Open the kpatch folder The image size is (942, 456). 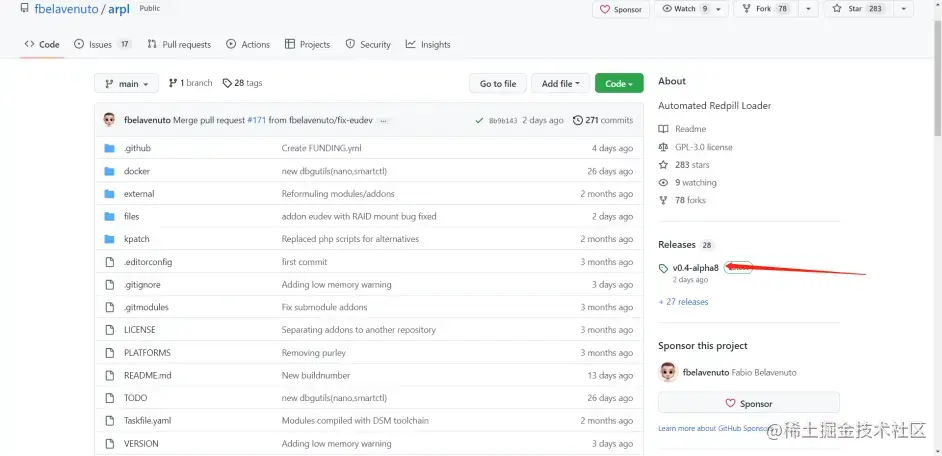point(136,239)
